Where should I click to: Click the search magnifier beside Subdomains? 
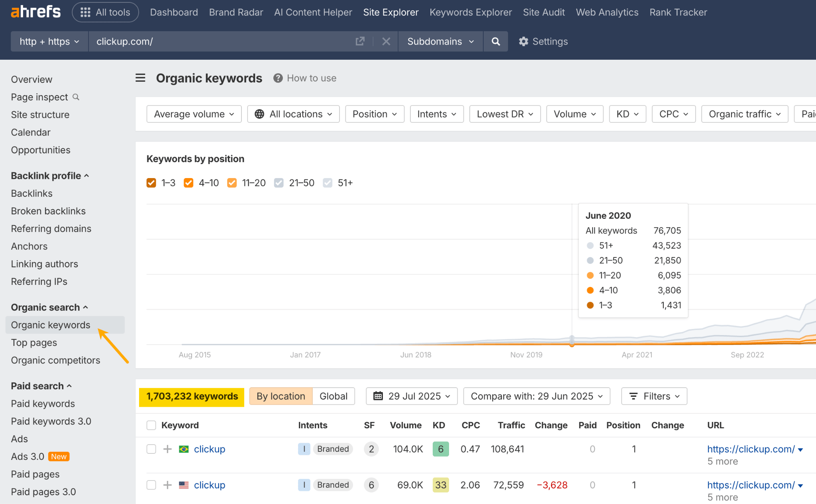(495, 41)
